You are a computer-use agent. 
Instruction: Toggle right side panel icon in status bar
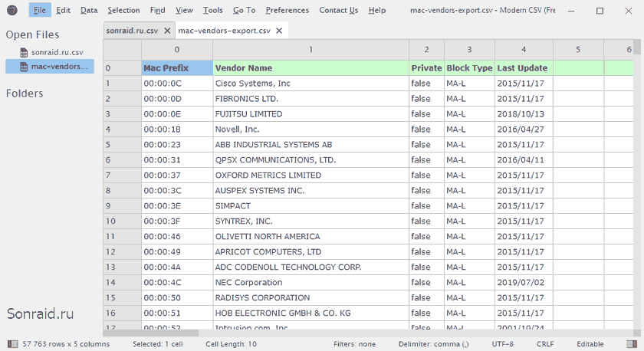(x=631, y=344)
